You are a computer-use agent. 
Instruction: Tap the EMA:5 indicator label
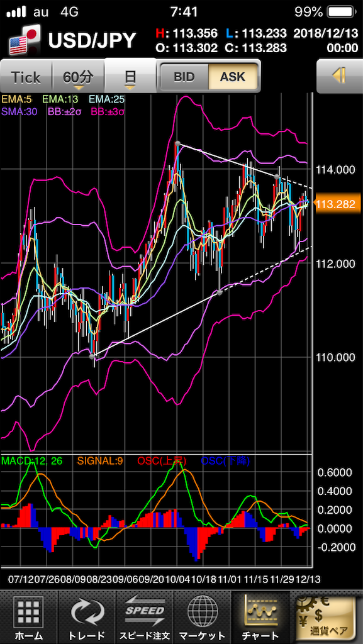tap(16, 99)
